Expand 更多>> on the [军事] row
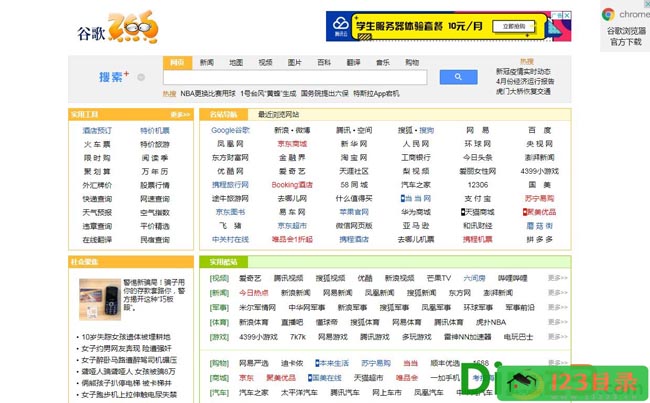The height and width of the screenshot is (403, 650). pos(558,307)
